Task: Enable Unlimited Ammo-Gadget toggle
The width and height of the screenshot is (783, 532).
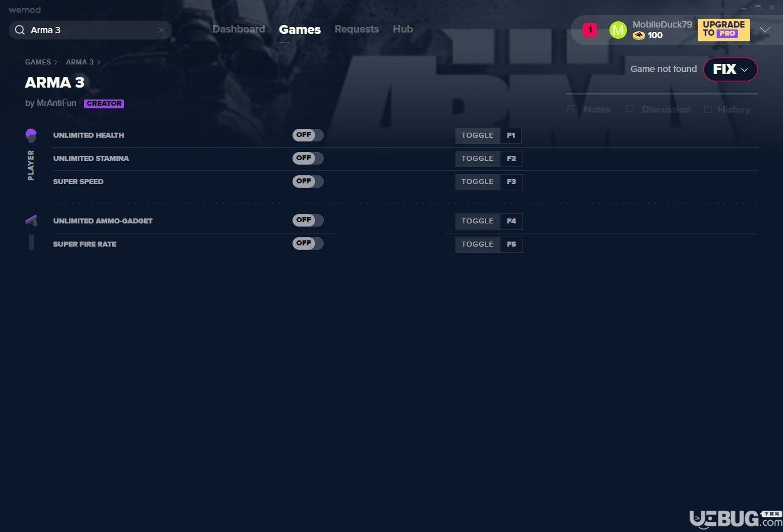Action: (308, 220)
